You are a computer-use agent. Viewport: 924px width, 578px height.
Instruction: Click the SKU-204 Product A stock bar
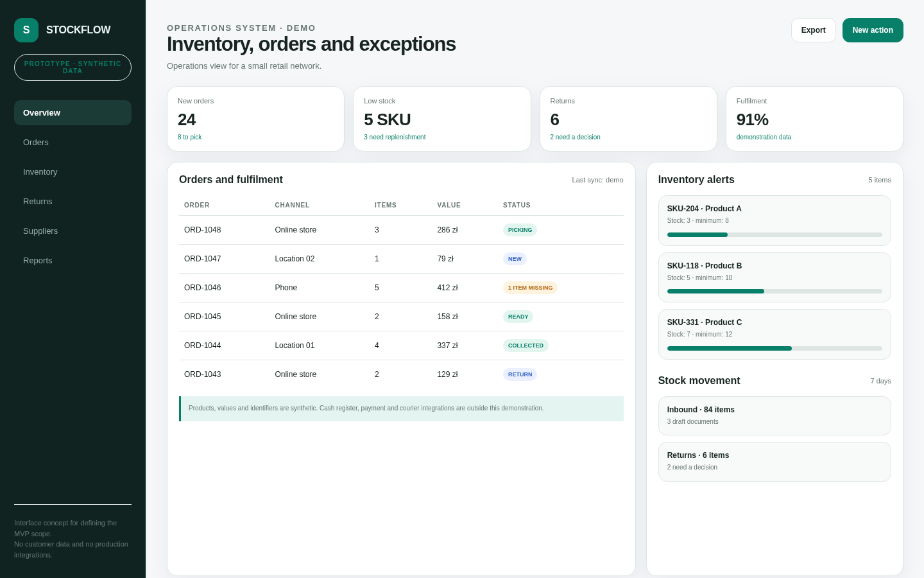[774, 235]
